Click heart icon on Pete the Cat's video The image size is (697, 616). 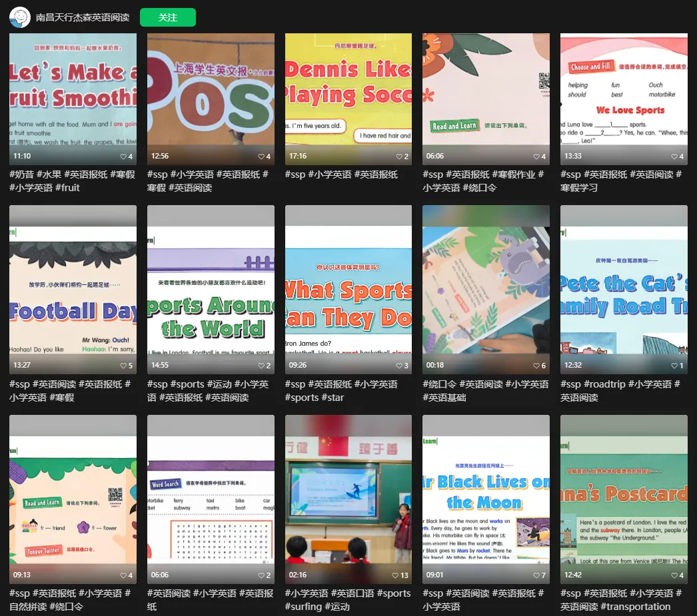[x=674, y=366]
